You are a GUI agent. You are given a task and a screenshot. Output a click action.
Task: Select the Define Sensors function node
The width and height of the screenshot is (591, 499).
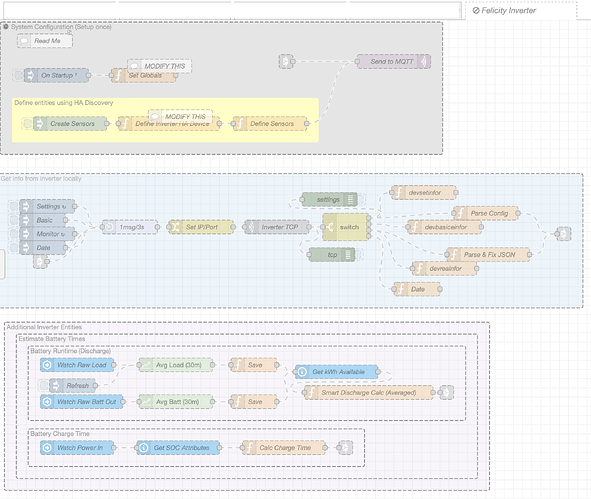click(x=270, y=124)
